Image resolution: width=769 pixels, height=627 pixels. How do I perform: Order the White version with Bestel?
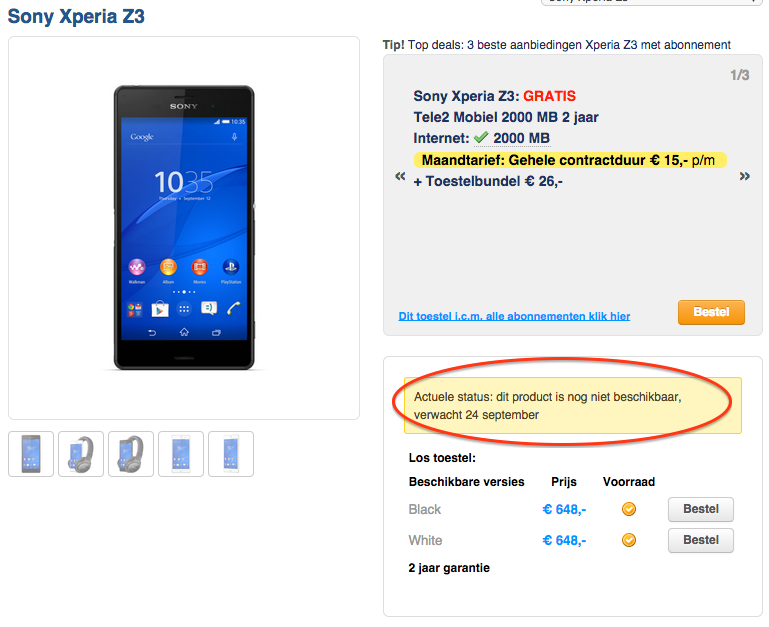pyautogui.click(x=700, y=541)
